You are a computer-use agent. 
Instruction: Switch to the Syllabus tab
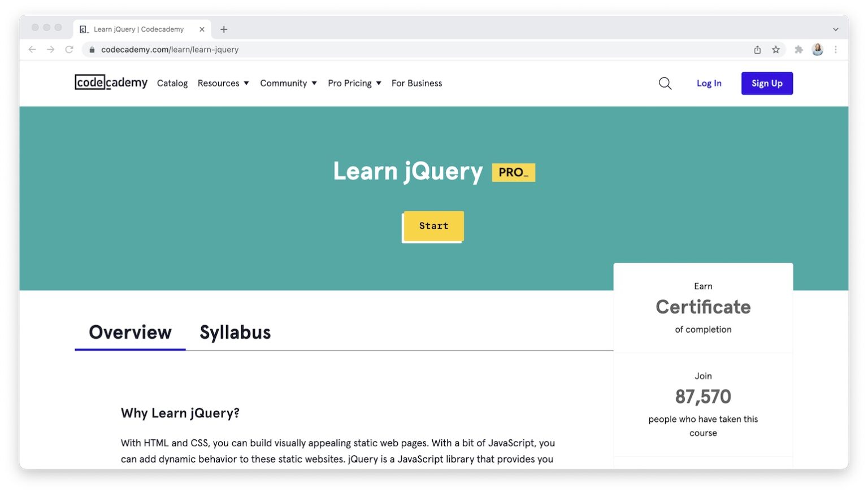pyautogui.click(x=235, y=332)
